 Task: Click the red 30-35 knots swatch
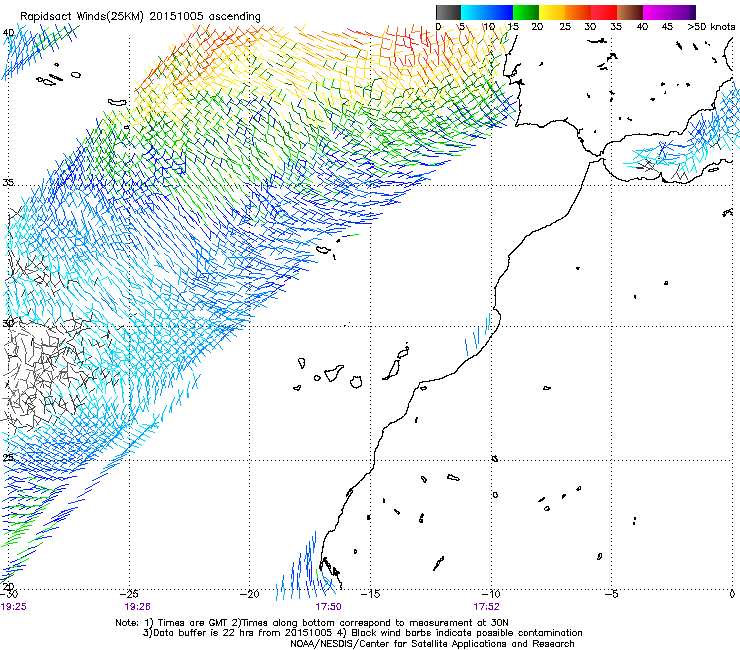(604, 12)
